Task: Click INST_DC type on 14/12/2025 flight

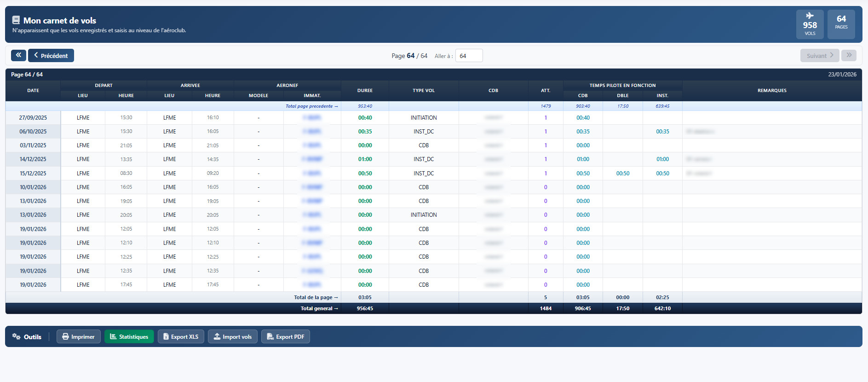Action: 424,159
